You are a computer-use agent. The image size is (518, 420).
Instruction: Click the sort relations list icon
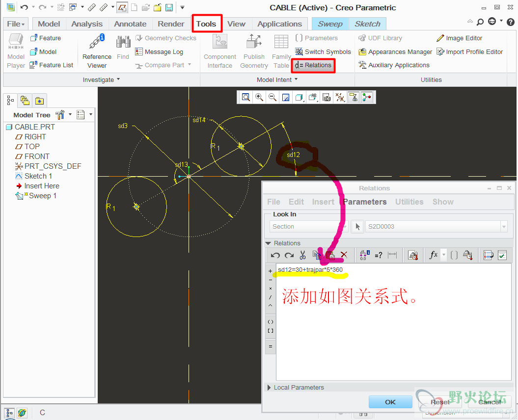click(x=488, y=255)
